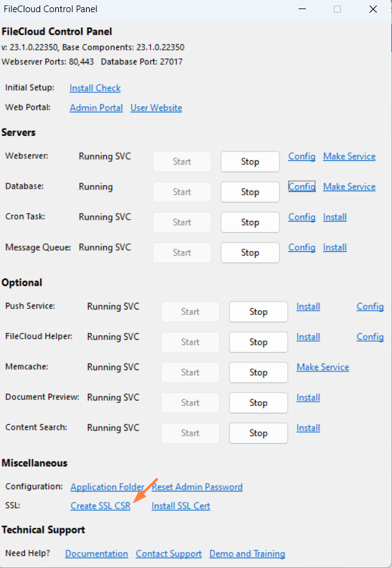392x568 pixels.
Task: Stop the Database server
Action: 250,192
